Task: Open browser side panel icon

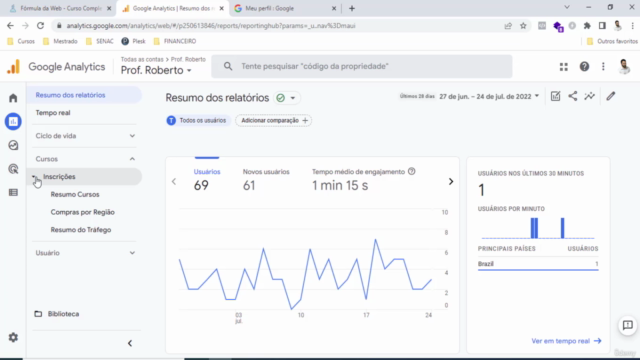Action: pos(602,26)
